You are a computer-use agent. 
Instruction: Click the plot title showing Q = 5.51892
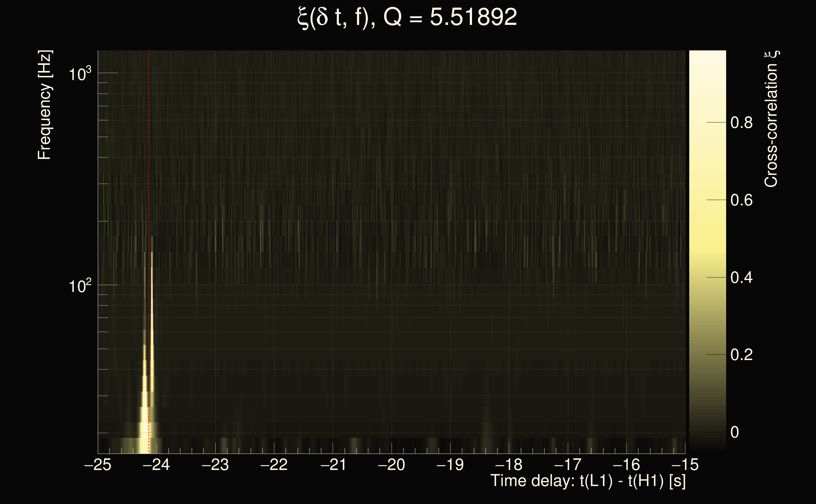(x=407, y=17)
